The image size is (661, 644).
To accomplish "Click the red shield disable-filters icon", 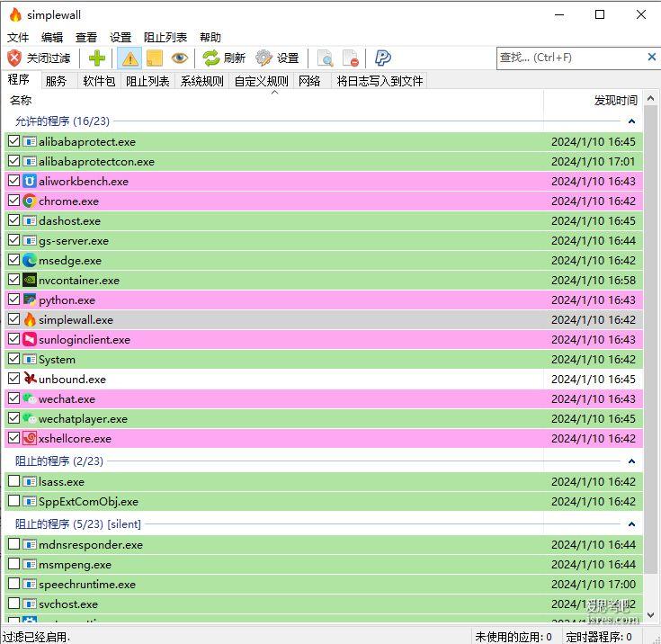I will pos(14,58).
